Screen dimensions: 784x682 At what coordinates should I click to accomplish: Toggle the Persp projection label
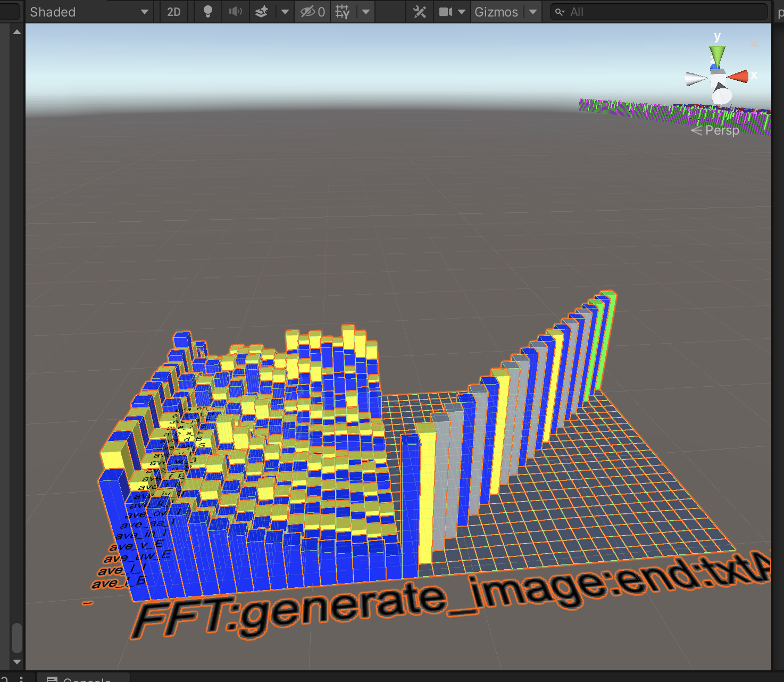coord(721,130)
